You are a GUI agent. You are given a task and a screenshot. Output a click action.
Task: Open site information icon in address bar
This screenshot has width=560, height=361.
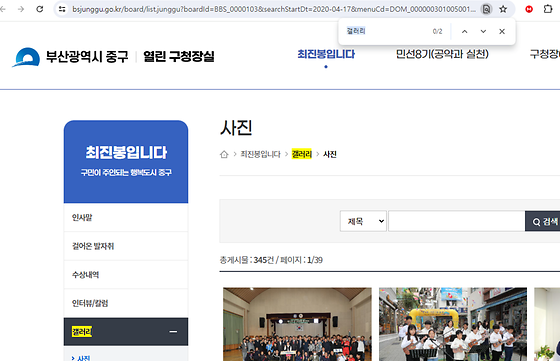tap(62, 9)
